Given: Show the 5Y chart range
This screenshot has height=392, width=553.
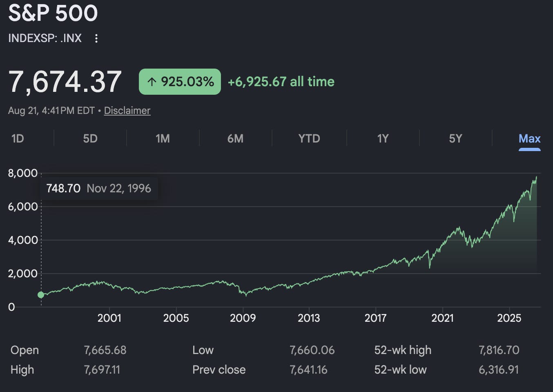Looking at the screenshot, I should pos(455,139).
